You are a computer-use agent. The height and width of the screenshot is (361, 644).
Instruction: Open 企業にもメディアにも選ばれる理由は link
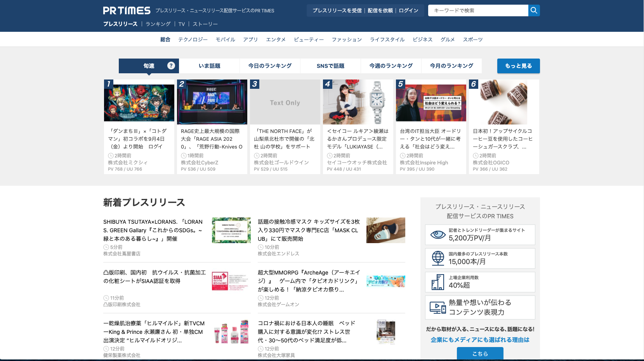click(x=480, y=340)
